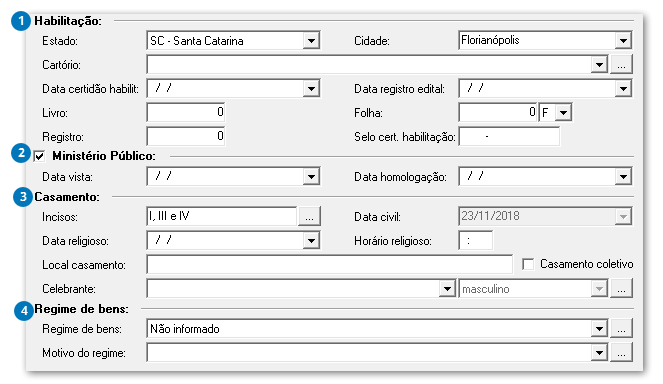The image size is (663, 384).
Task: Expand the Folha F side dropdown
Action: pyautogui.click(x=563, y=113)
